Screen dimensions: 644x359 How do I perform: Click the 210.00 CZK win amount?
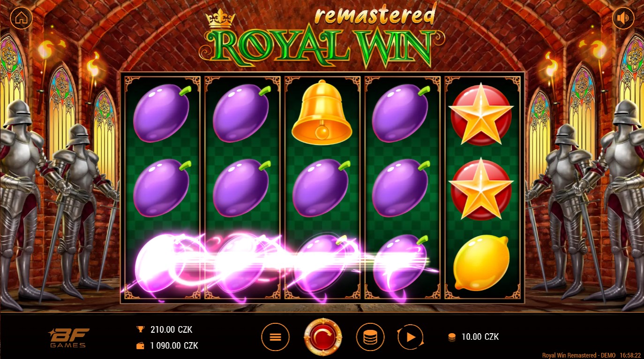click(171, 329)
